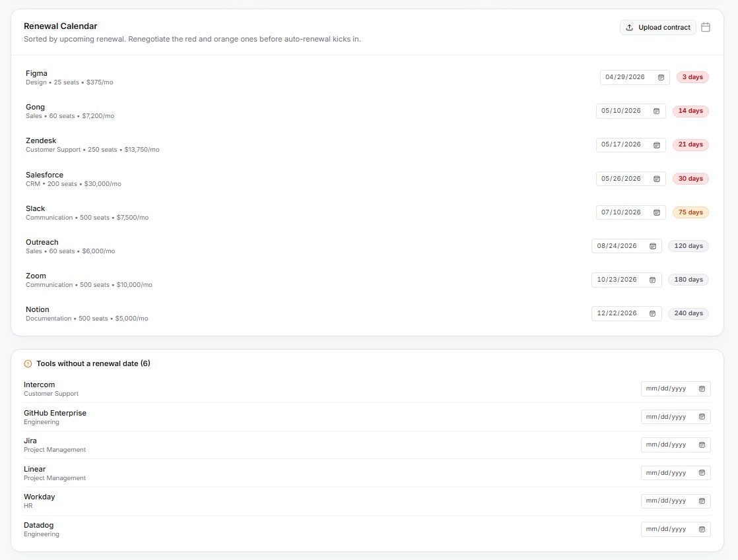The height and width of the screenshot is (560, 738).
Task: Click Jira in the undated tools list
Action: 30,441
